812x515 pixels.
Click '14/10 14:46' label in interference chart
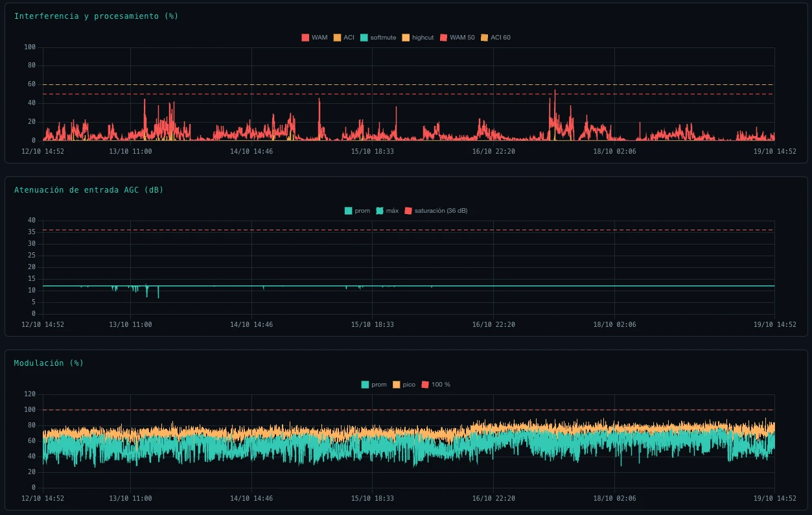251,151
